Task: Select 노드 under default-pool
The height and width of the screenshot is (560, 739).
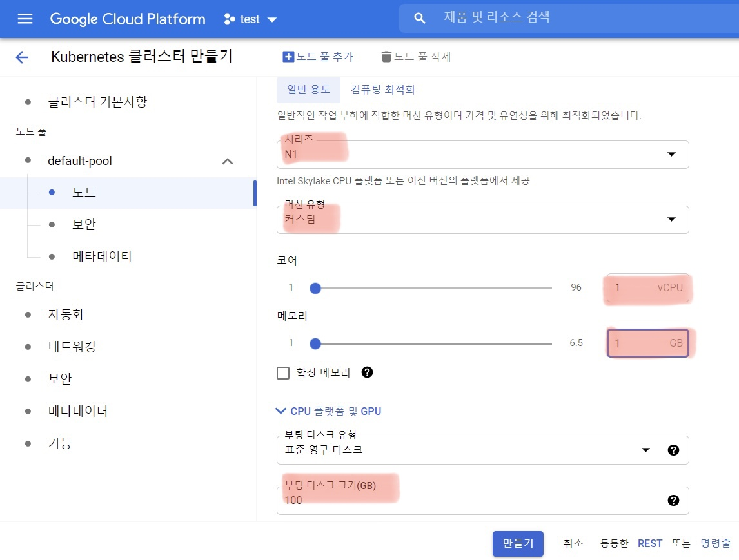Action: click(84, 192)
